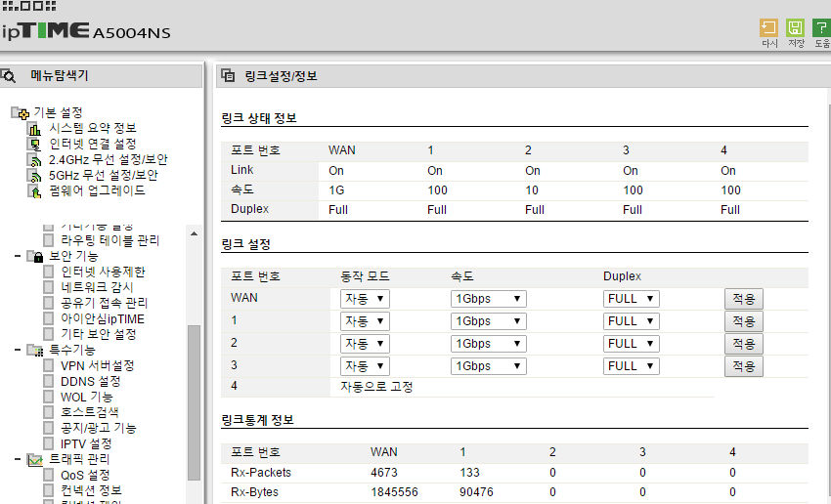This screenshot has width=831, height=504.
Task: Collapse the 특수기능 tree section
Action: coord(19,350)
